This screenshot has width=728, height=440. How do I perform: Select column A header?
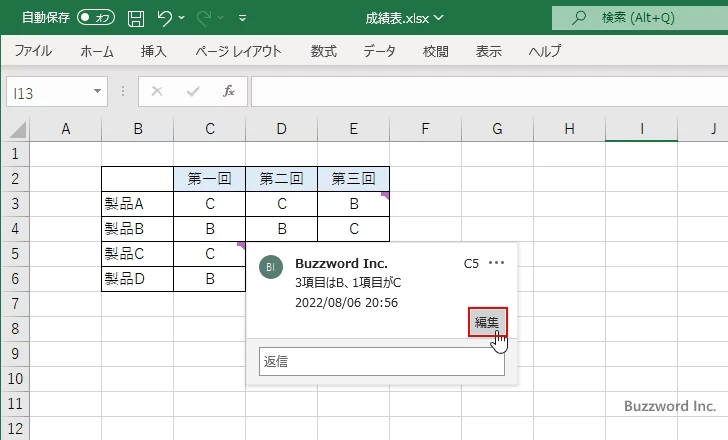coord(65,129)
